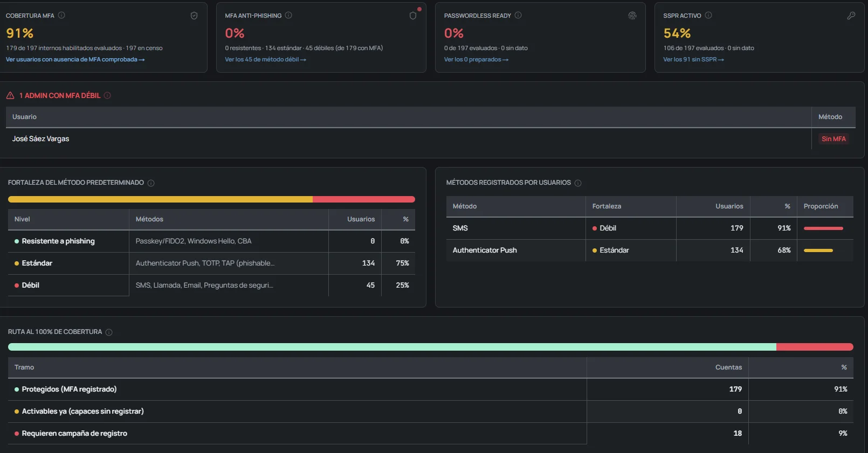Select the Authenticator Push method name
Image resolution: width=868 pixels, height=453 pixels.
coord(485,250)
